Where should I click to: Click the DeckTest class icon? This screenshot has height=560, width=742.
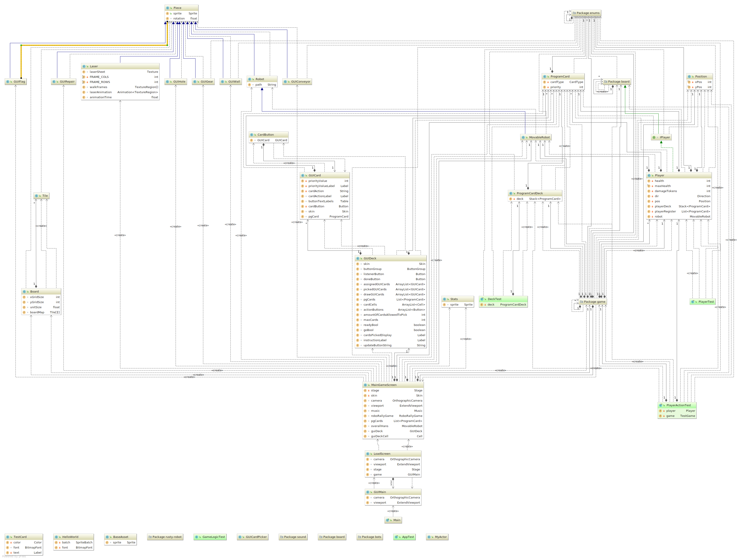[482, 299]
